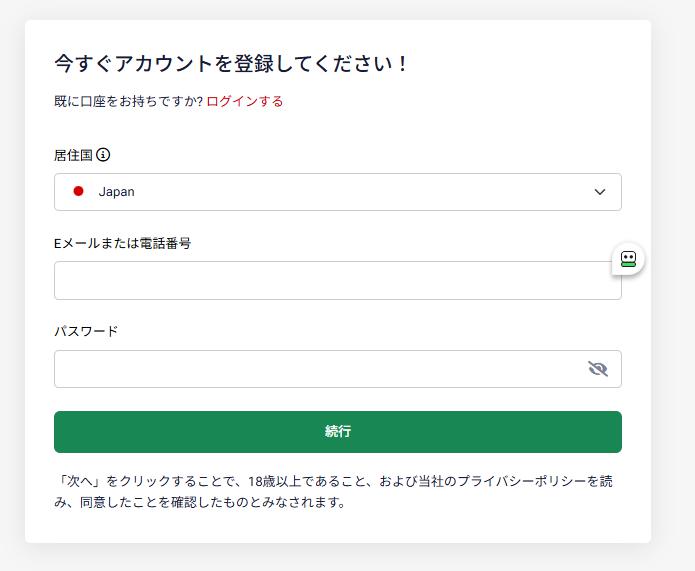Focus the Eメールまたは電話番号 input field
The image size is (695, 571).
[x=337, y=281]
